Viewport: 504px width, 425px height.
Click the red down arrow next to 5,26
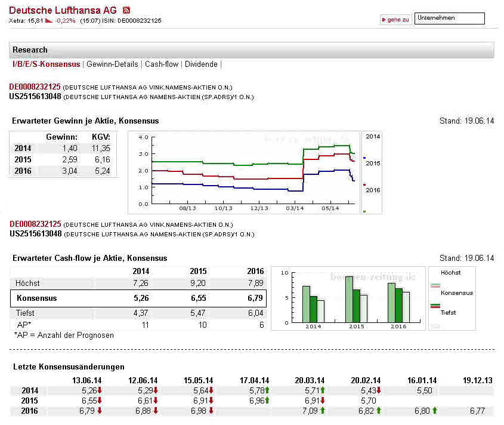coord(100,390)
